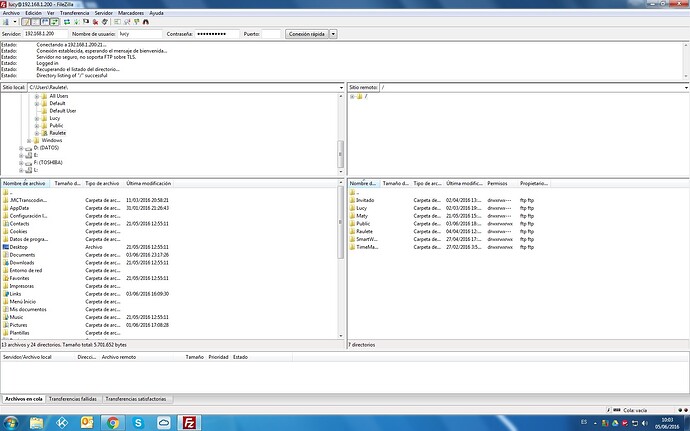Screen dimensions: 690x431
Task: Open Skype from the taskbar
Action: click(x=138, y=423)
